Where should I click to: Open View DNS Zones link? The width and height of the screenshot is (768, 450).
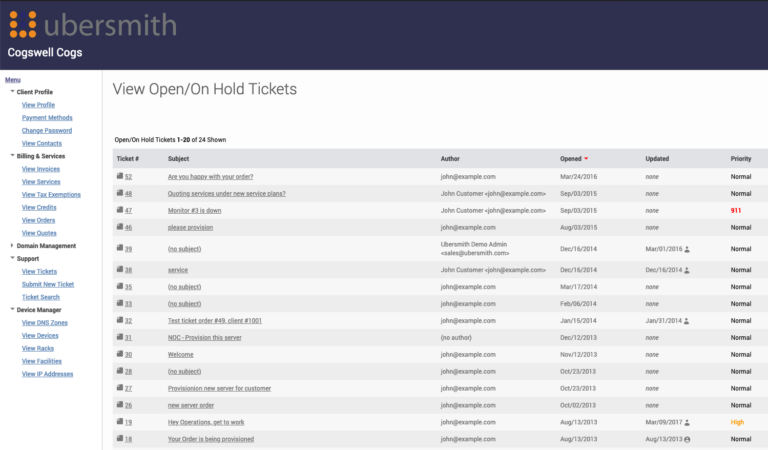click(x=45, y=323)
